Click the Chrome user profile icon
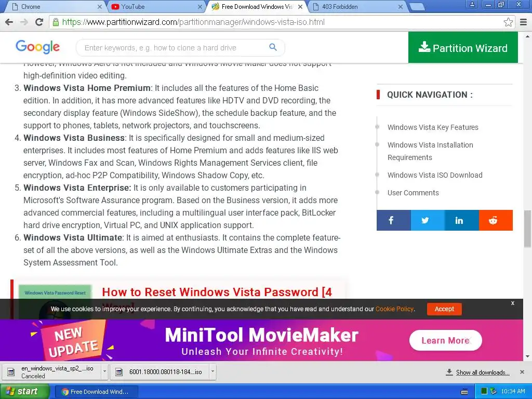 click(472, 5)
